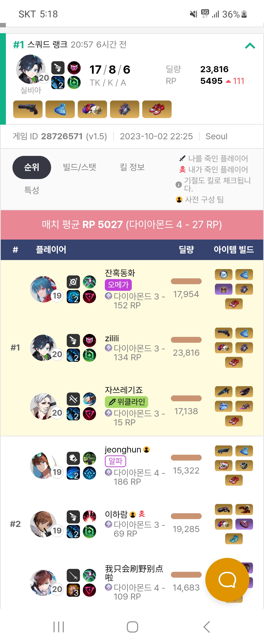
Task: Tap the 실비아 character portrait at top
Action: click(31, 69)
